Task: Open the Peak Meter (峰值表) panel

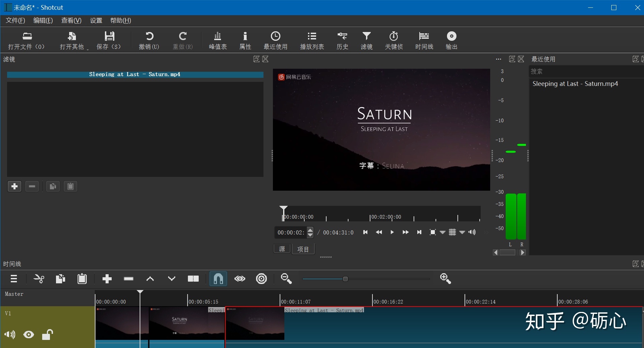Action: pyautogui.click(x=218, y=40)
